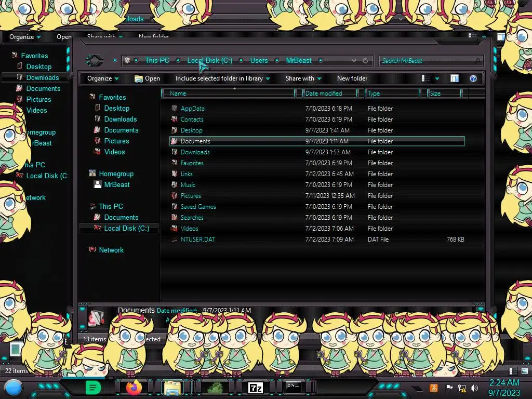Select the Downloads folder row dated 1:53 AM

[317, 152]
